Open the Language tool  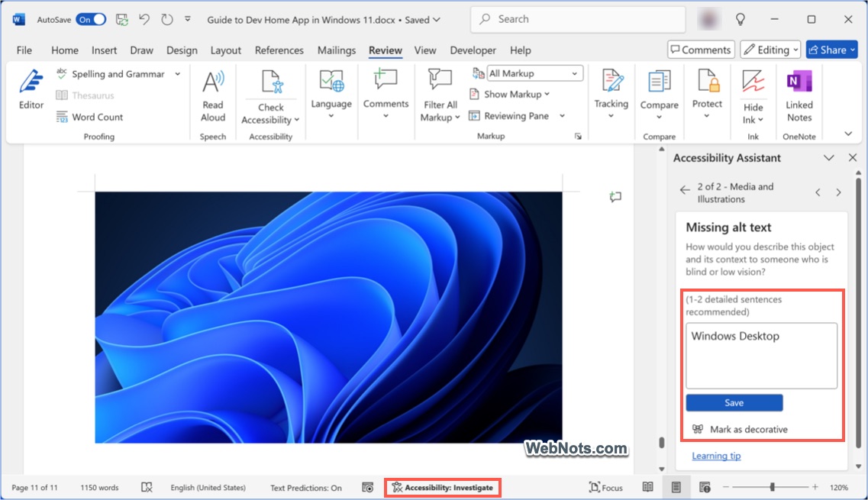pos(331,94)
